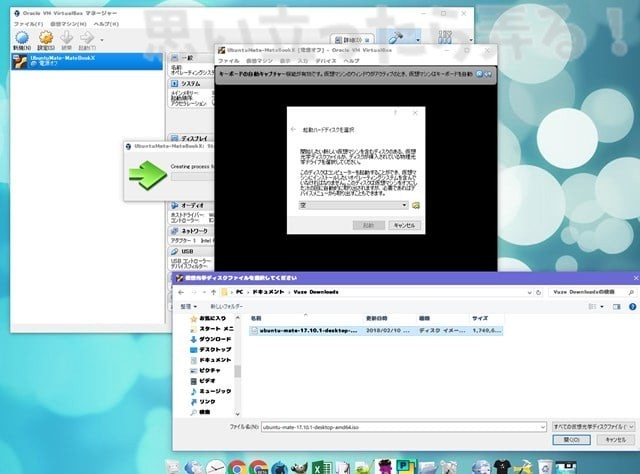Image resolution: width=640 pixels, height=474 pixels.
Task: Open the startup disk selection dropdown
Action: point(404,205)
